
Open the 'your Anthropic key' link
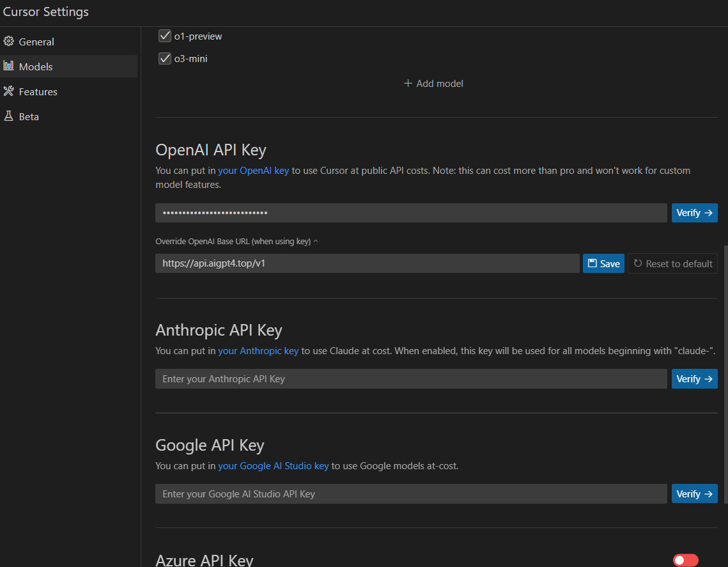coord(258,350)
